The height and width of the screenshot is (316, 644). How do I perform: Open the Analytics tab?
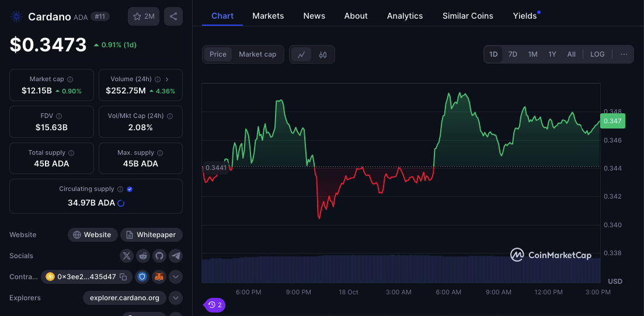(x=405, y=16)
